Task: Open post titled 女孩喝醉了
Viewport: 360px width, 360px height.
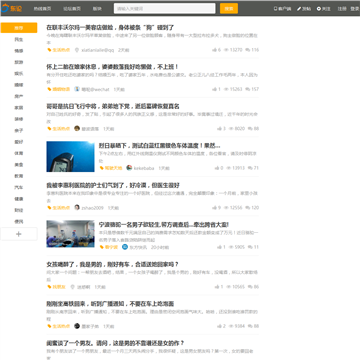Action: pyautogui.click(x=113, y=264)
